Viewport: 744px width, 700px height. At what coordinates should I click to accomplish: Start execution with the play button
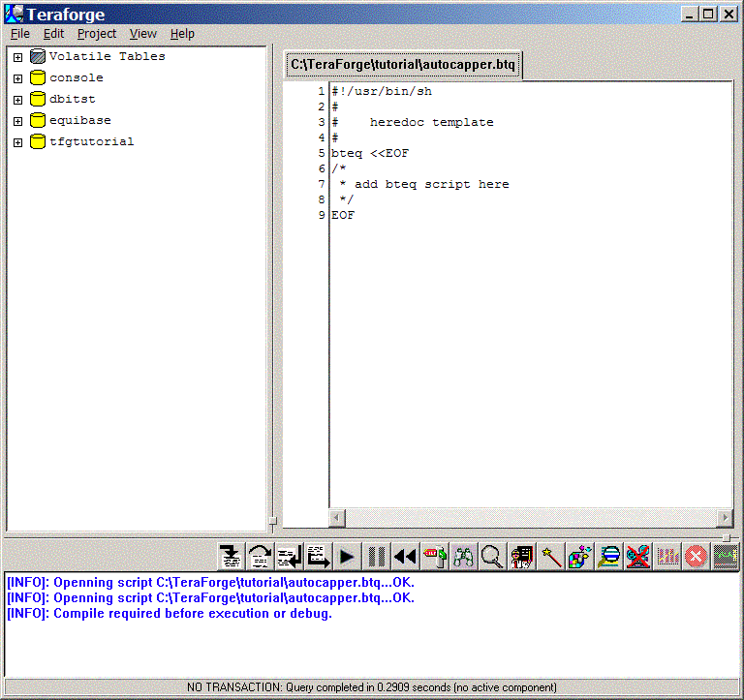347,557
